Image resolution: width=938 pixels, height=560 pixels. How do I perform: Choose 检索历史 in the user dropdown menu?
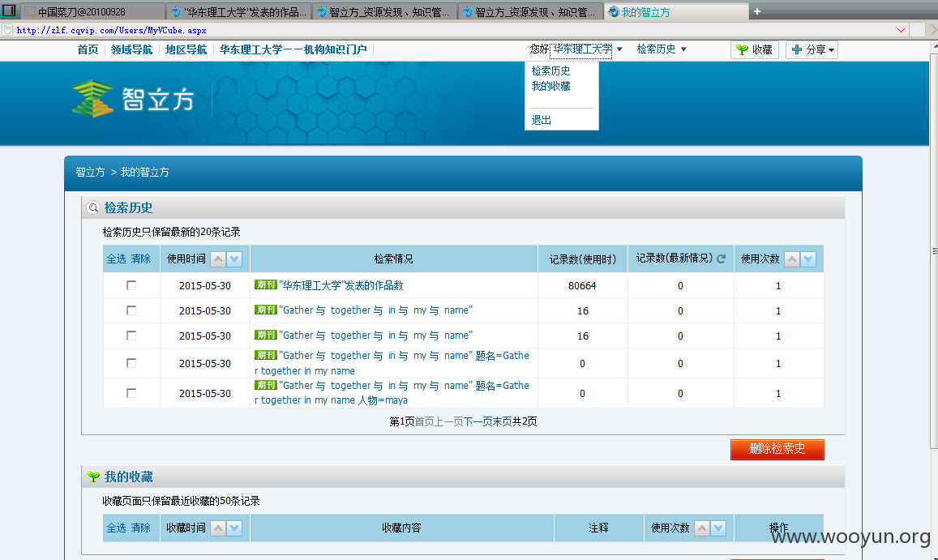[x=551, y=71]
